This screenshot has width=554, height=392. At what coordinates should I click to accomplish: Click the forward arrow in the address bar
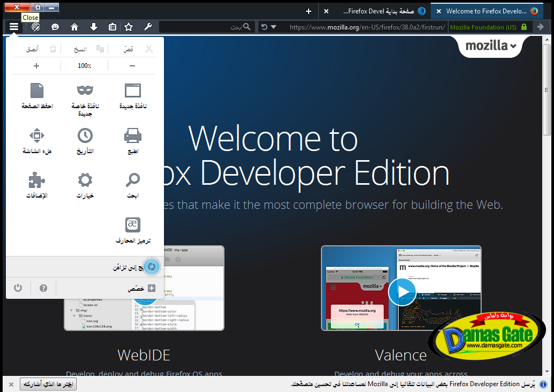(540, 27)
